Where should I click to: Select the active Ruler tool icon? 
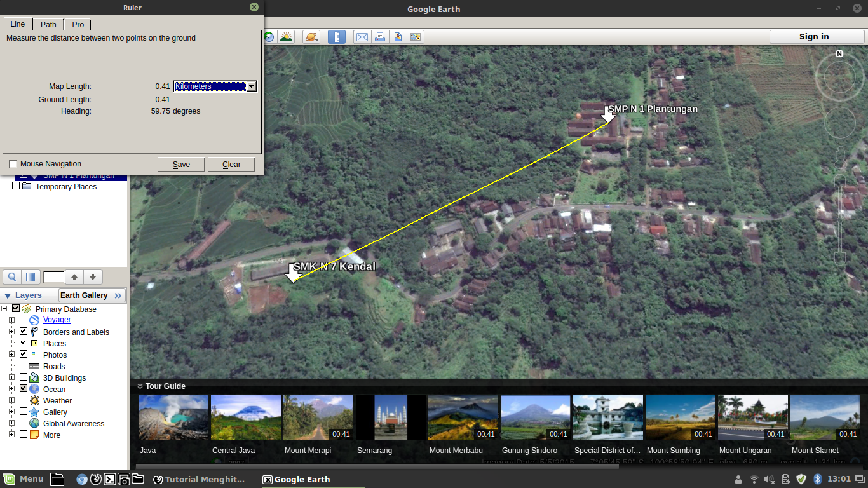coord(337,36)
